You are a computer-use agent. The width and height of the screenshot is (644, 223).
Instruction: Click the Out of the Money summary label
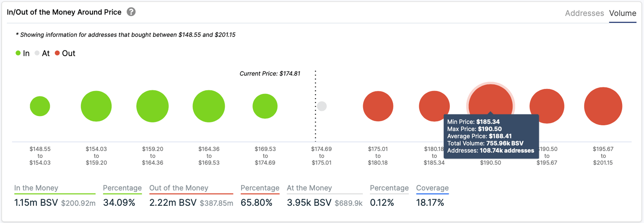coord(179,188)
